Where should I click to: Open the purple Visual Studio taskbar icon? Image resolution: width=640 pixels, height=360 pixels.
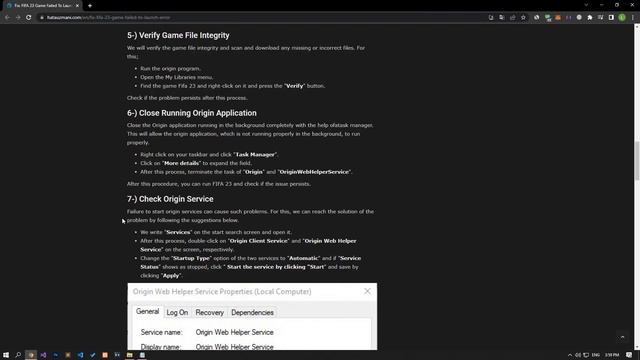pyautogui.click(x=43, y=355)
